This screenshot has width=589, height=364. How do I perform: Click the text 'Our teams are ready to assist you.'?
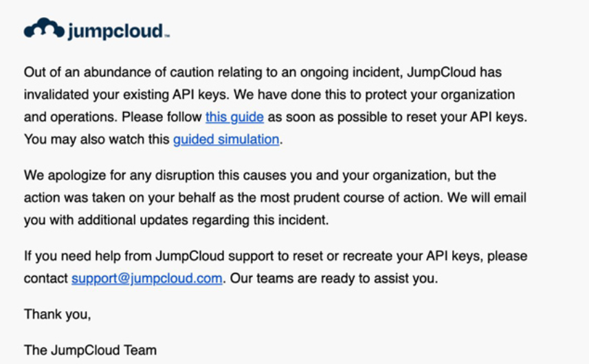(333, 278)
